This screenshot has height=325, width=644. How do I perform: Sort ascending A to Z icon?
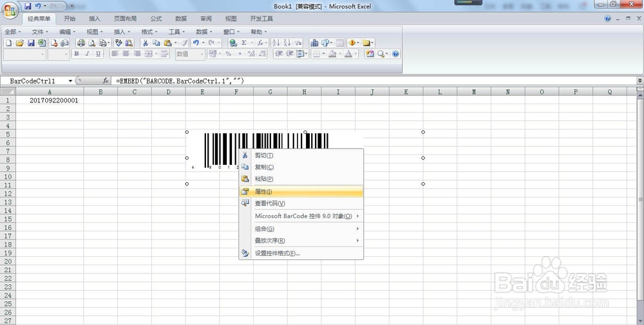pos(276,42)
